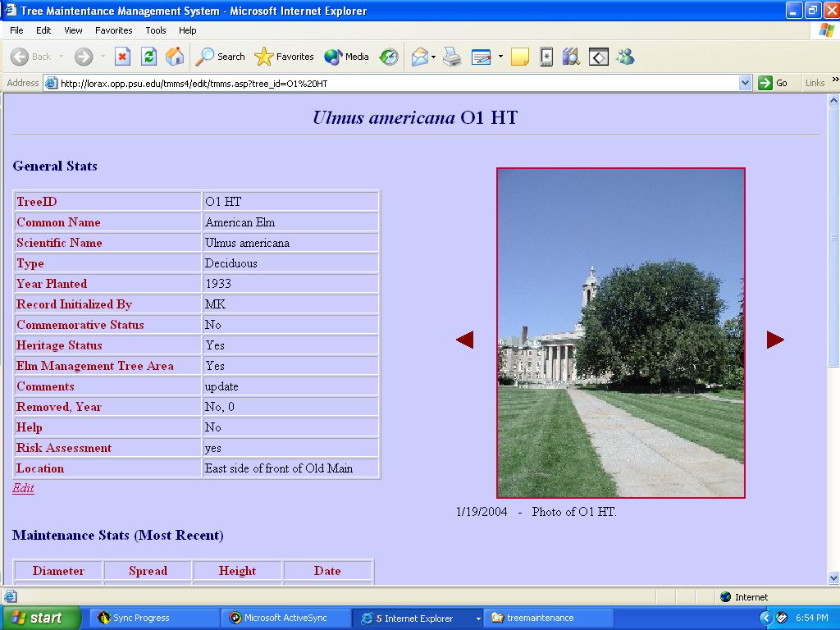
Task: Expand the Back history dropdown arrow
Action: point(61,57)
